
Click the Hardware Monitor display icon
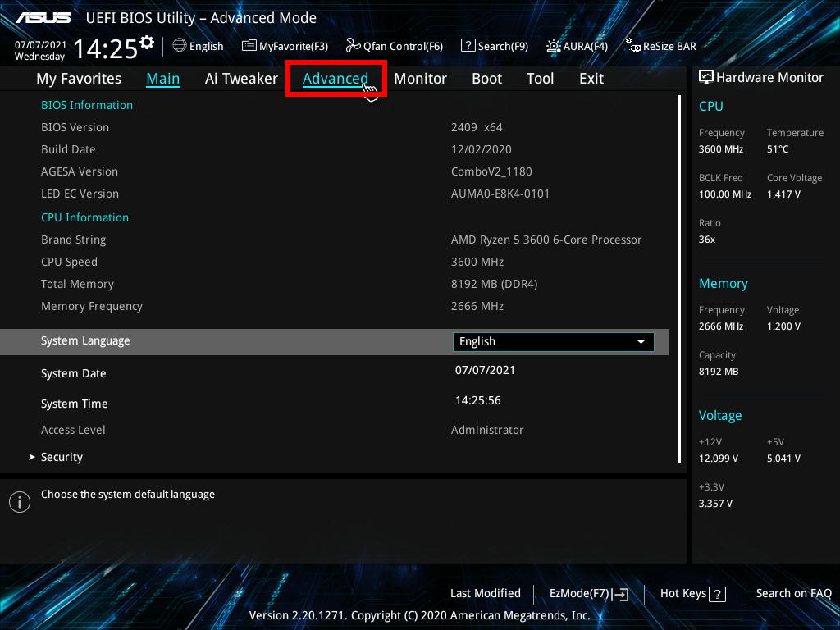706,78
